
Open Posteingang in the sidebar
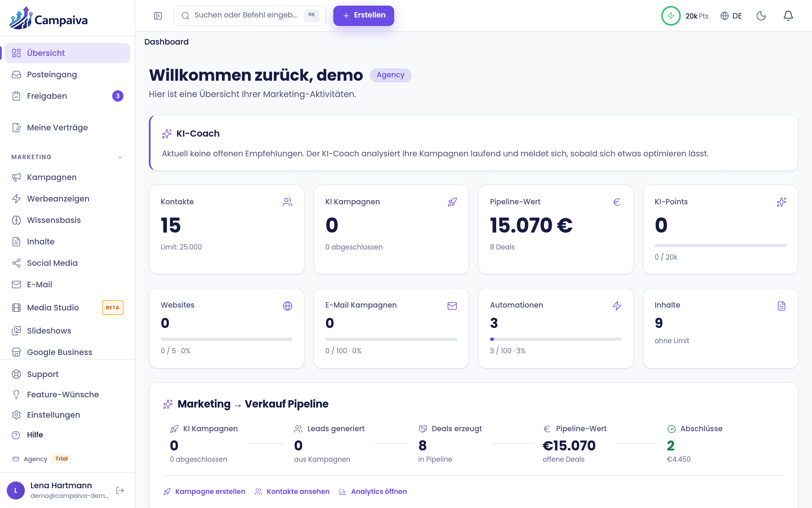click(67, 75)
